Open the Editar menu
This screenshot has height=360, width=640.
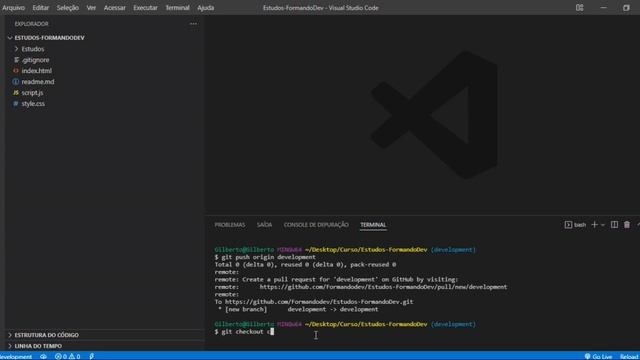[40, 8]
